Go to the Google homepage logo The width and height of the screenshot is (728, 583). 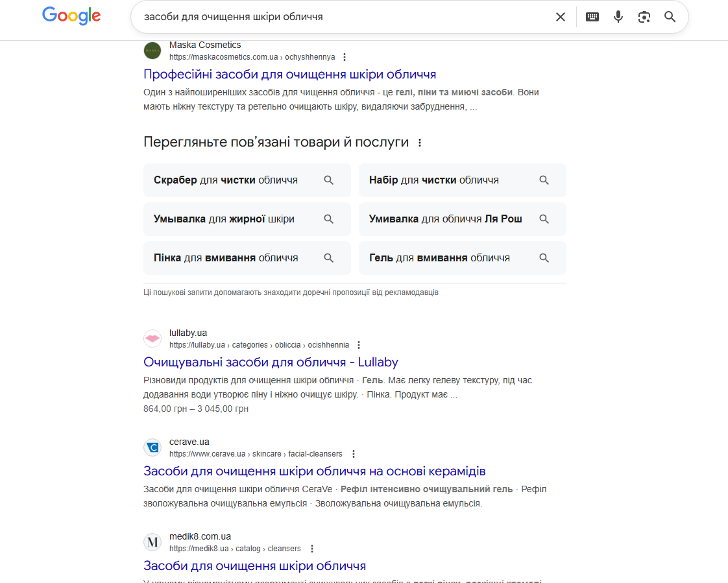pos(71,16)
